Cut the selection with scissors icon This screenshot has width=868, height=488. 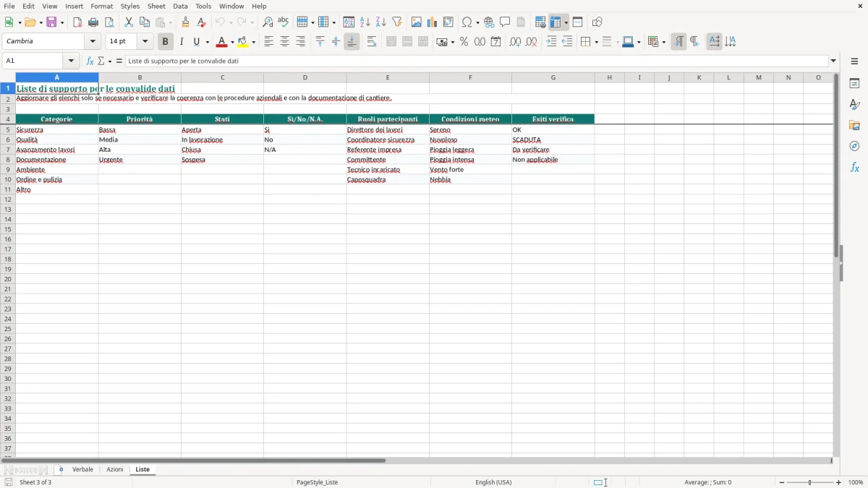tap(129, 22)
